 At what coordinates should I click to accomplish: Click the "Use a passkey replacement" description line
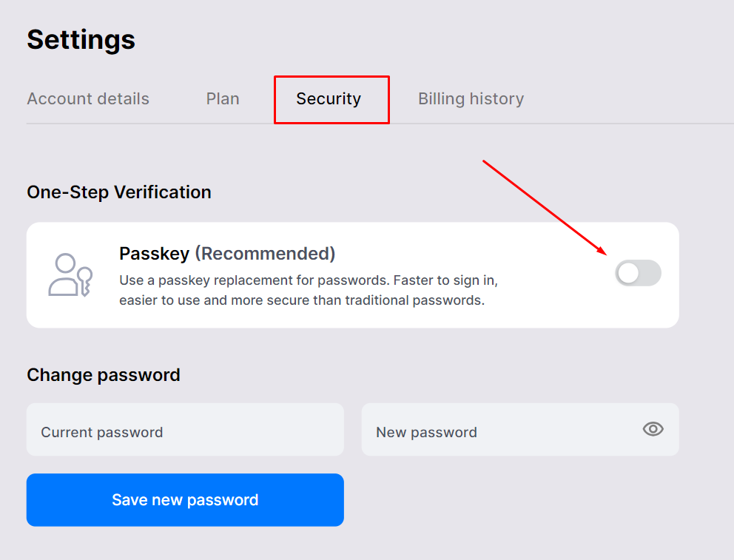click(x=309, y=280)
